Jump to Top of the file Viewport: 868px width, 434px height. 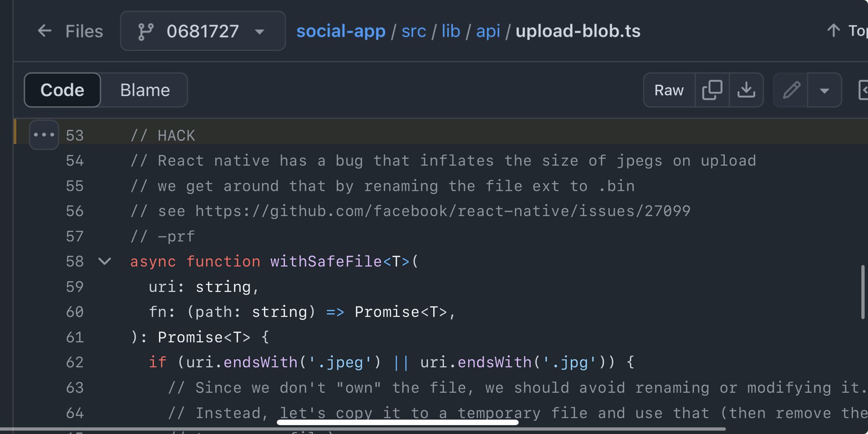[847, 30]
